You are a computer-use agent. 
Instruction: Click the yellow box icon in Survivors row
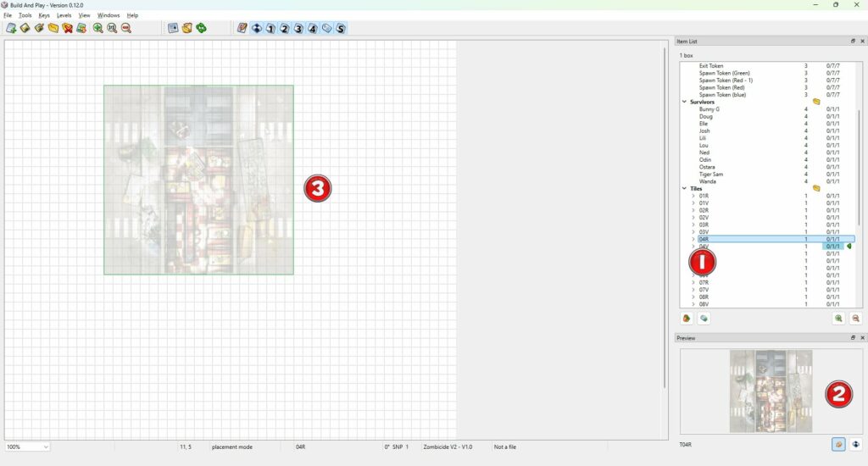pyautogui.click(x=816, y=102)
